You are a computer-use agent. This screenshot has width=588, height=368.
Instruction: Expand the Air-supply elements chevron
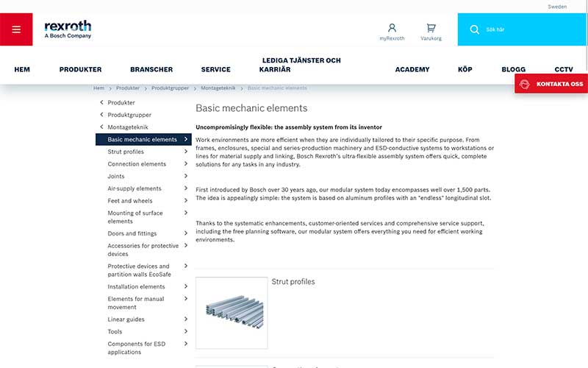tap(186, 188)
